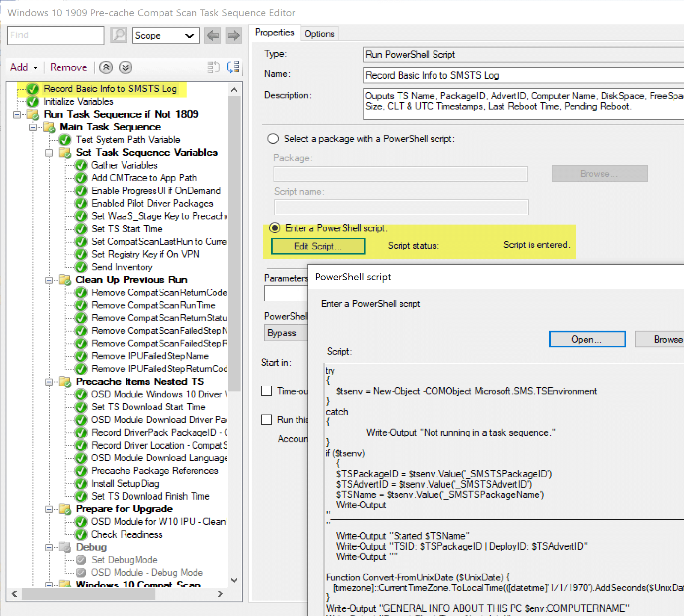Click the Open button in PowerShell dialog

pyautogui.click(x=587, y=339)
